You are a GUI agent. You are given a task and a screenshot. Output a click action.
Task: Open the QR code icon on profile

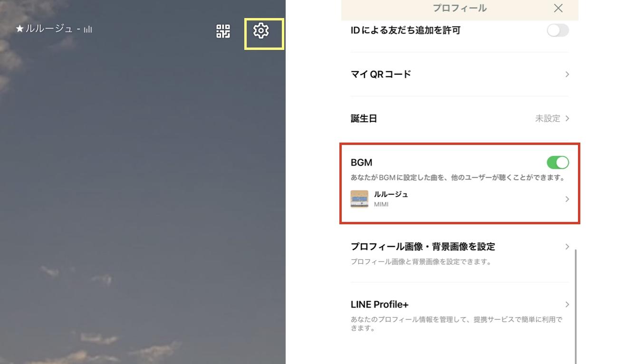point(223,31)
